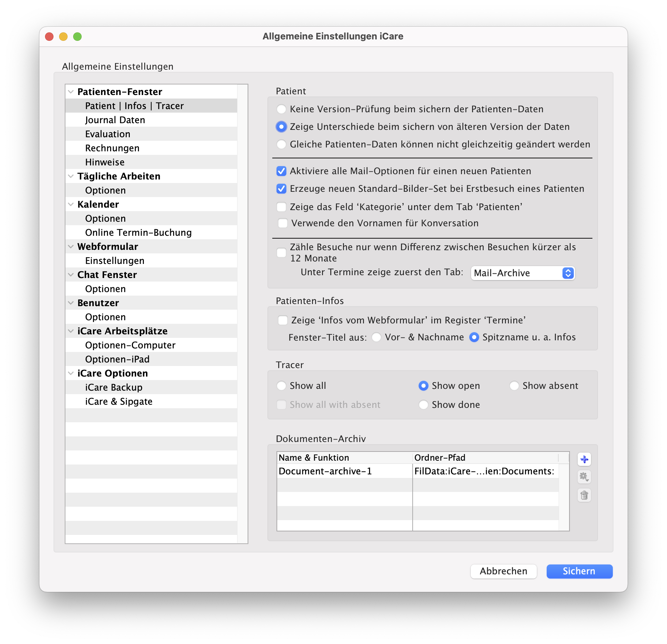
Task: Click the trash icon to delete archive
Action: click(x=584, y=495)
